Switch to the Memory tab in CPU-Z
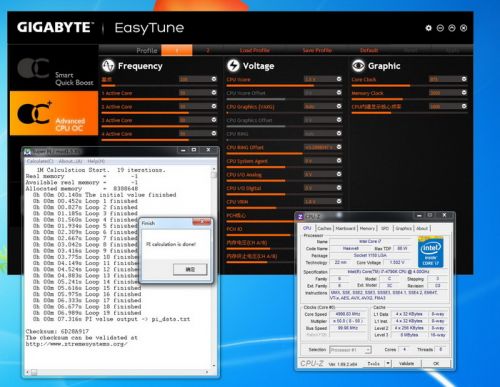This screenshot has width=500, height=387. (x=367, y=228)
